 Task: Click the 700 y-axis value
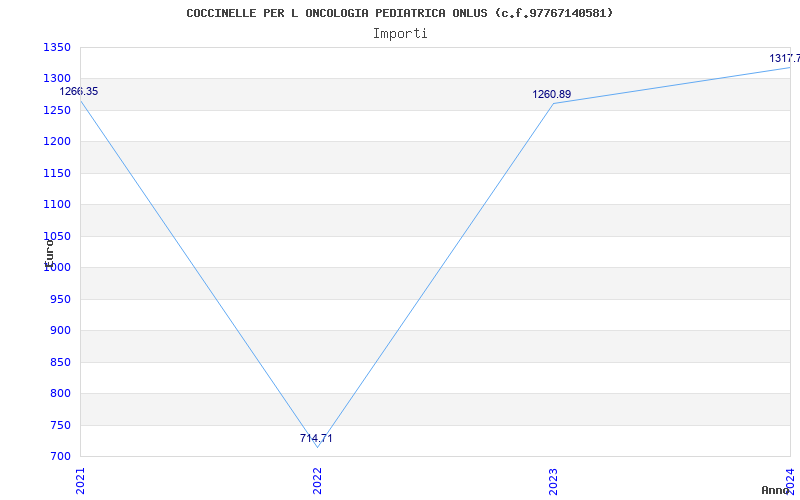tap(60, 456)
